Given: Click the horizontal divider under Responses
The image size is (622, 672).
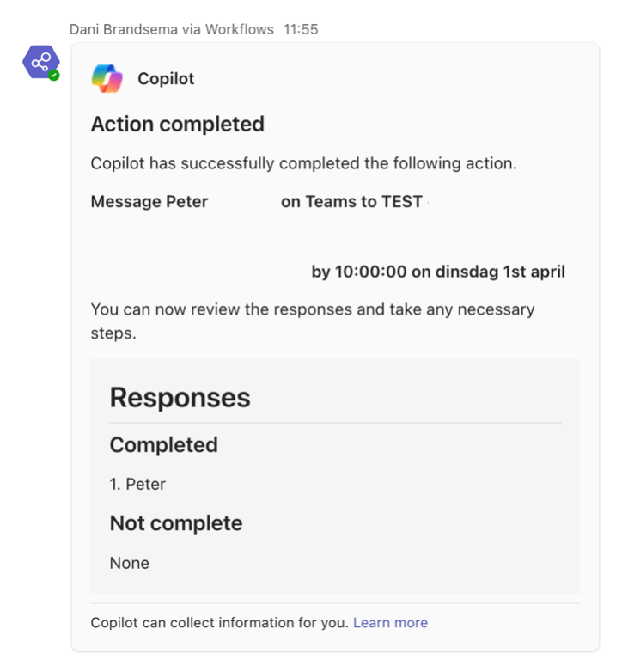Looking at the screenshot, I should (335, 423).
